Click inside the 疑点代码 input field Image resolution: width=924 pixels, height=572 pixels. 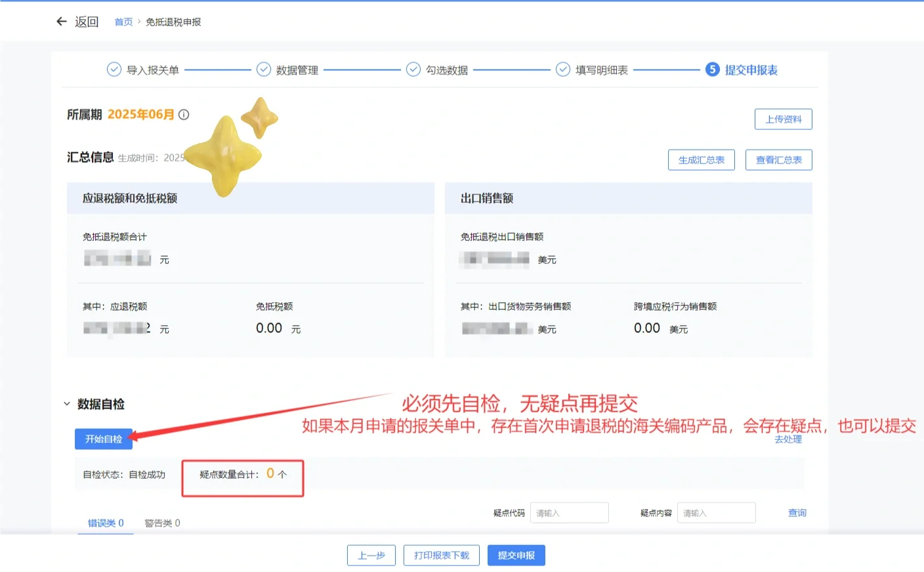569,512
